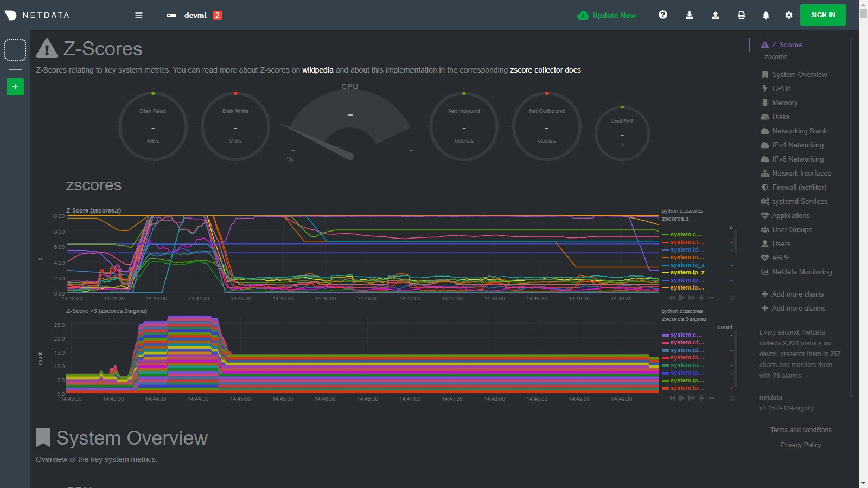This screenshot has width=868, height=488.
Task: Rewind the zscores.z chart
Action: click(x=673, y=298)
